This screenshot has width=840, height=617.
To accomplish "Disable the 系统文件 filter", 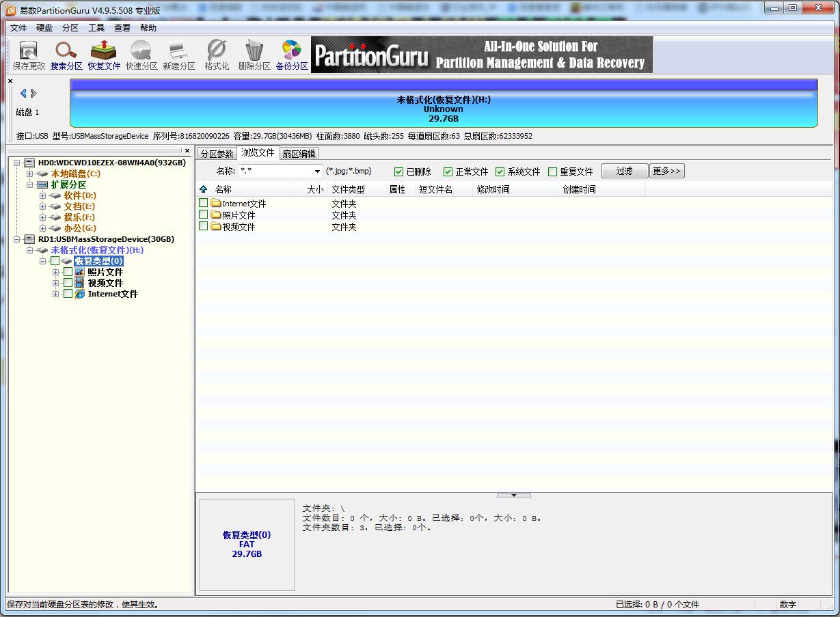I will pos(500,171).
